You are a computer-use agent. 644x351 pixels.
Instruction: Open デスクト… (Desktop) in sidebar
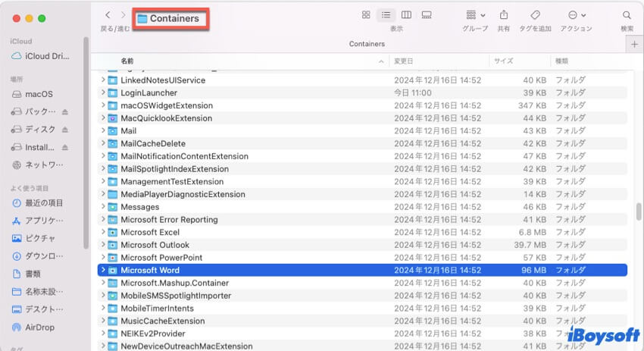click(x=38, y=309)
